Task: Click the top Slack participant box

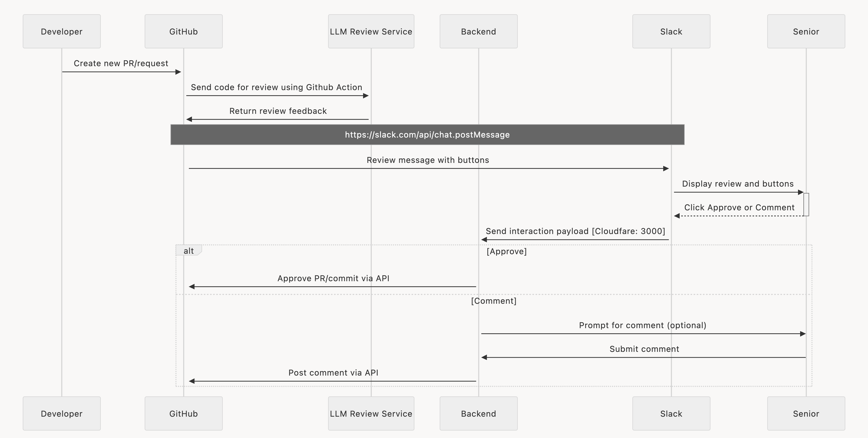Action: click(671, 31)
